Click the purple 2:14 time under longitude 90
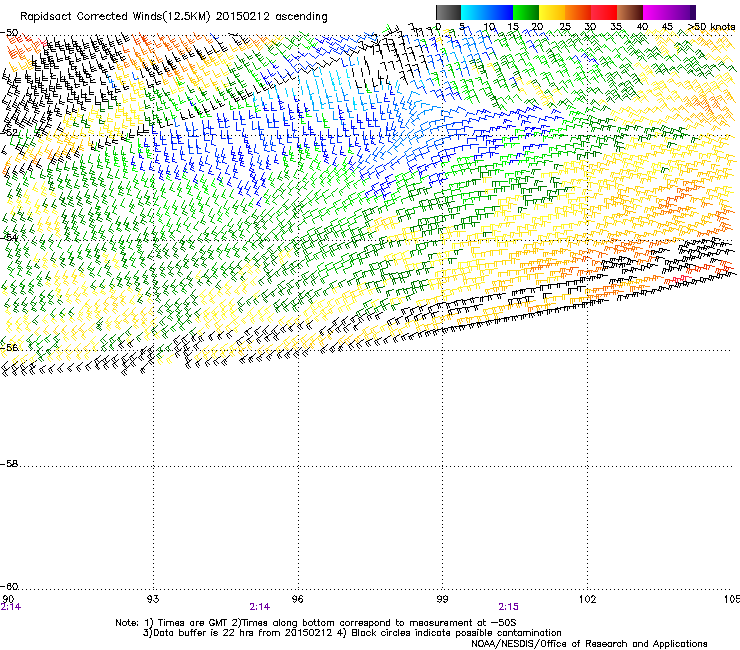This screenshot has height=650, width=740. (11, 607)
